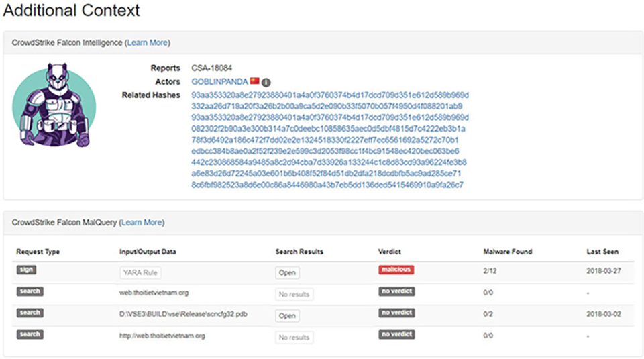Click the YARA Rule box
The height and width of the screenshot is (359, 644).
(140, 272)
